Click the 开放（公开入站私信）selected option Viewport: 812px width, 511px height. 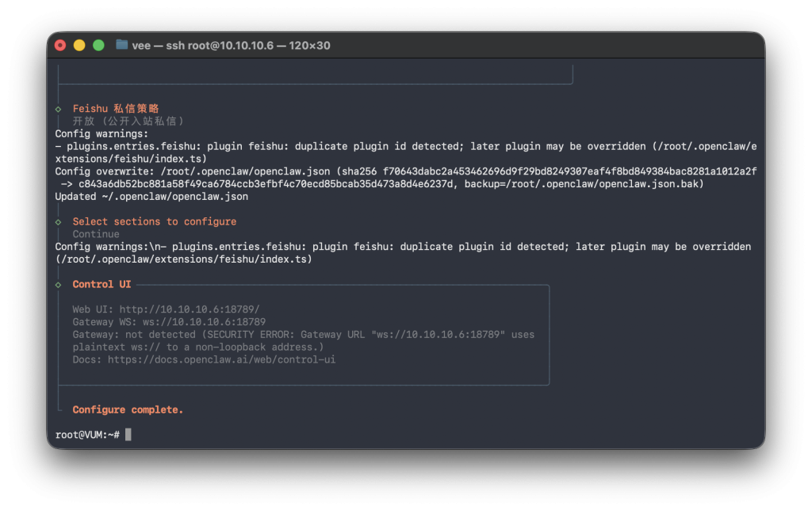coord(128,121)
